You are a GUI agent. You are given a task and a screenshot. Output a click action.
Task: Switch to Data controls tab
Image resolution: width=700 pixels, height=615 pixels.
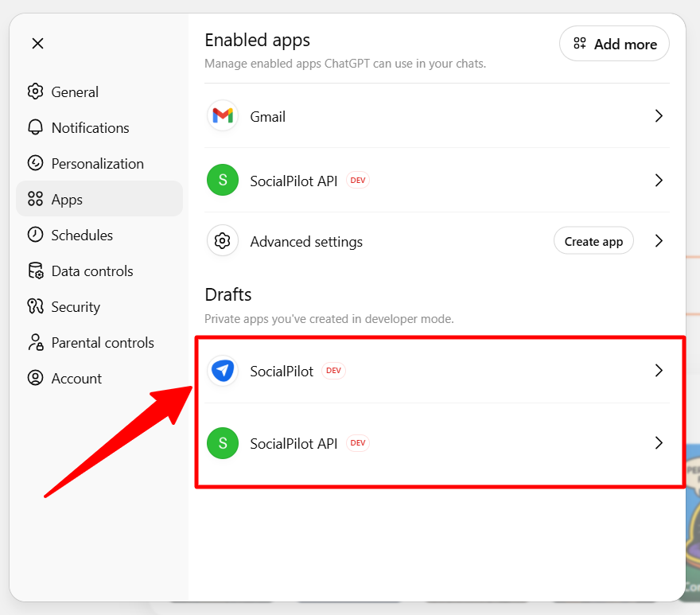[x=99, y=271]
